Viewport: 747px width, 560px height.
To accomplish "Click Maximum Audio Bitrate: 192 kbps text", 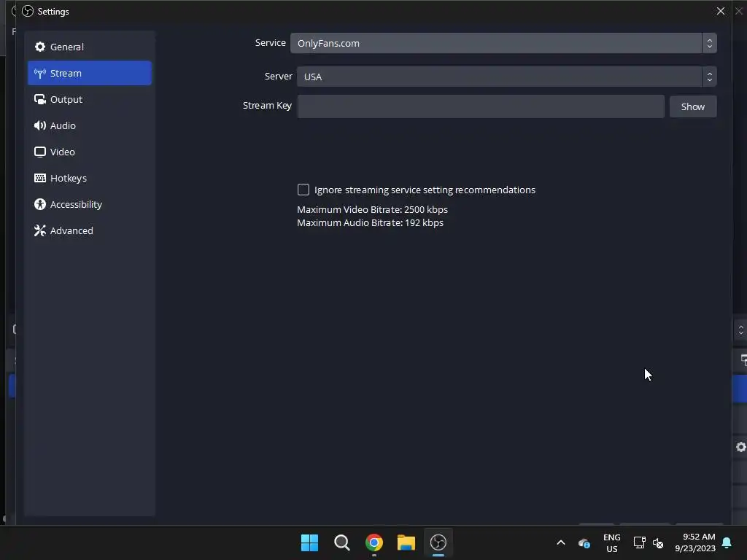I will [370, 223].
